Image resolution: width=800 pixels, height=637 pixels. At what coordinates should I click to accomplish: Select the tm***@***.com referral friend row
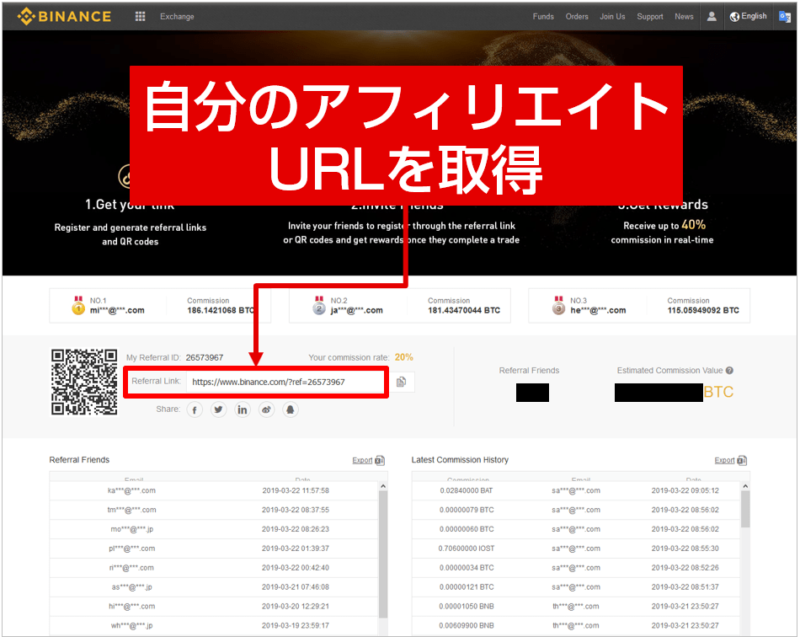214,510
